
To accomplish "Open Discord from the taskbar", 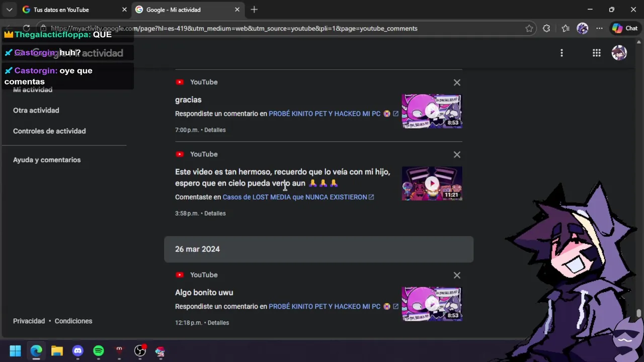I will [x=77, y=351].
